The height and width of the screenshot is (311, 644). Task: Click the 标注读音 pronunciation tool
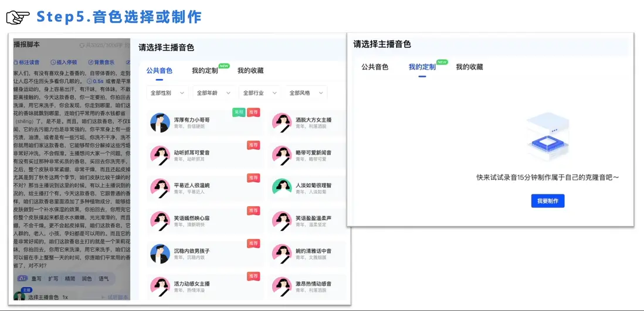(27, 62)
